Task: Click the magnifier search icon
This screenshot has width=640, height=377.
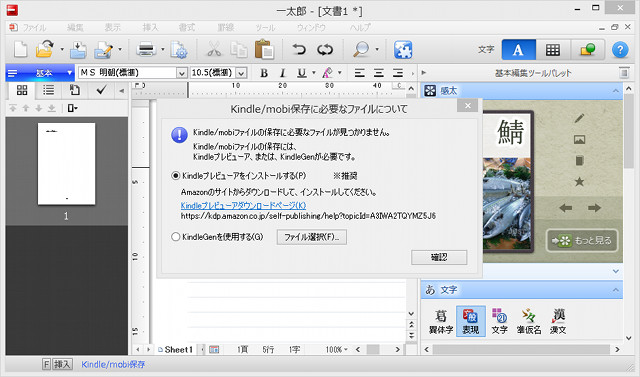Action: 361,49
